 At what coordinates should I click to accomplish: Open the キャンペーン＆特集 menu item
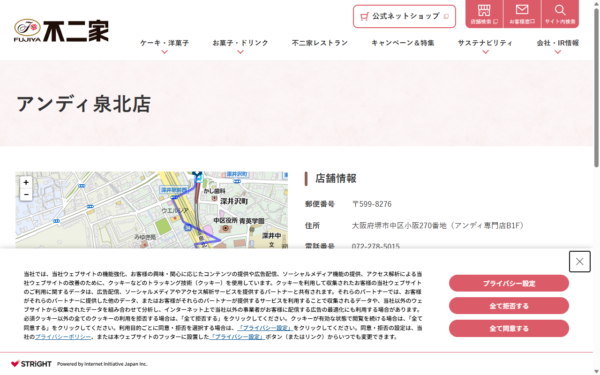tap(403, 43)
